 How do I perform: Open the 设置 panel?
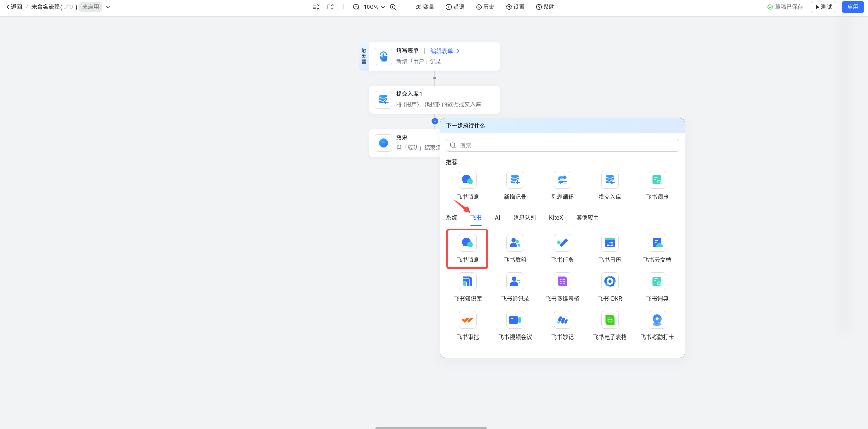click(515, 7)
